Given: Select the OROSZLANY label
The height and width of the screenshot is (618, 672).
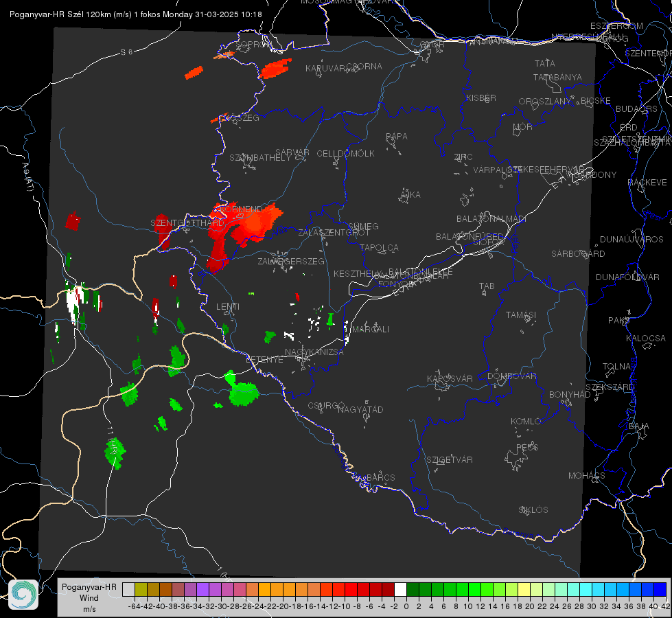Looking at the screenshot, I should 545,101.
